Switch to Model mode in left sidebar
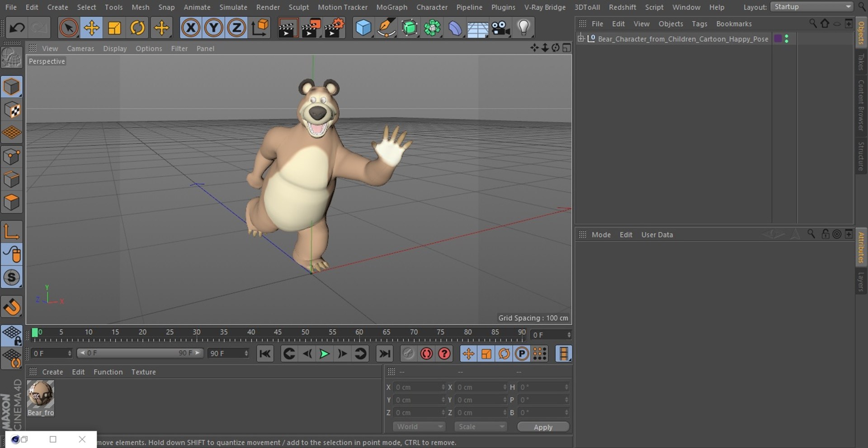 12,87
